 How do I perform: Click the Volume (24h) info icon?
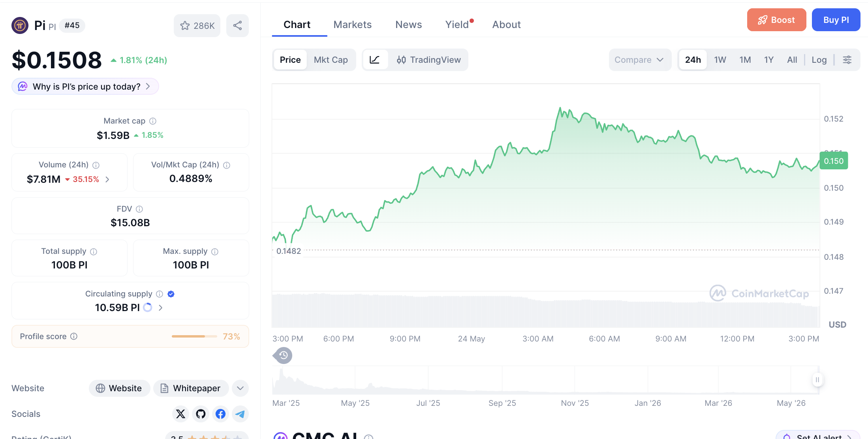(x=96, y=165)
